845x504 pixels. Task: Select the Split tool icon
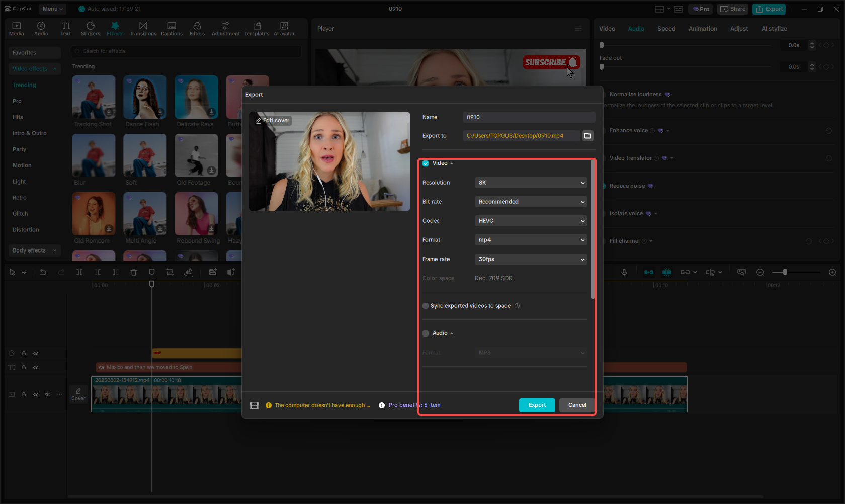click(x=79, y=272)
